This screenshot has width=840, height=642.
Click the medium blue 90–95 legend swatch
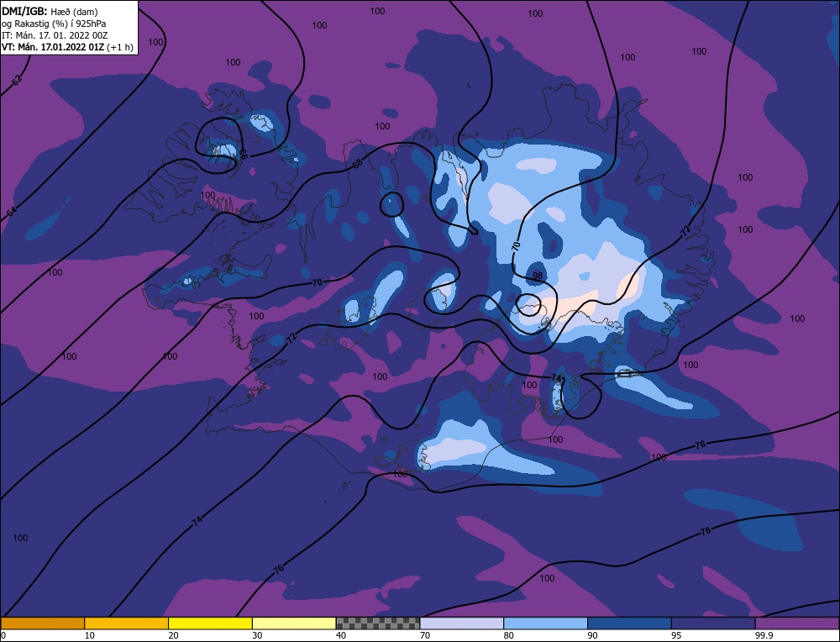point(629,624)
